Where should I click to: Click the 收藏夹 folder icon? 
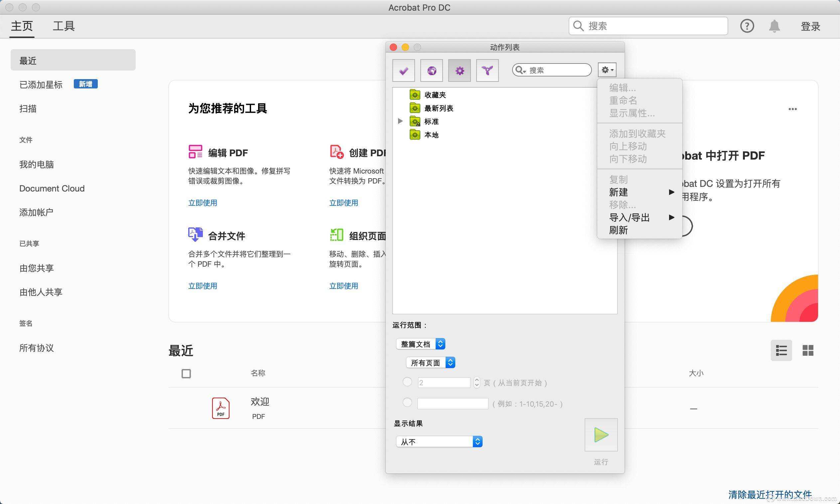415,95
